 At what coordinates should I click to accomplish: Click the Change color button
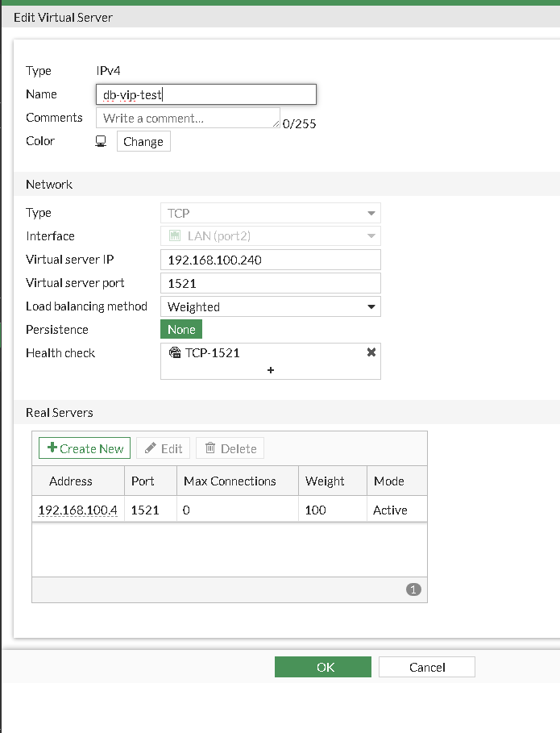pyautogui.click(x=143, y=142)
